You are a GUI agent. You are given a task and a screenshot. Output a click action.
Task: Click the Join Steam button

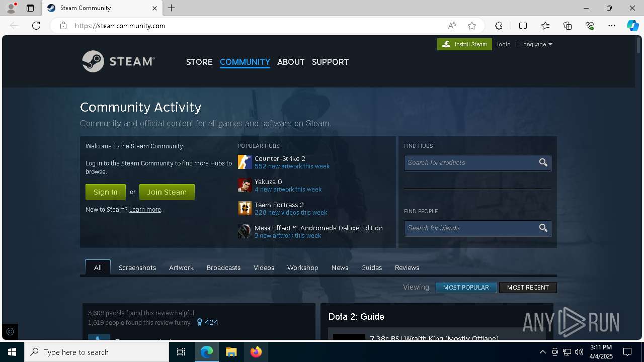167,192
